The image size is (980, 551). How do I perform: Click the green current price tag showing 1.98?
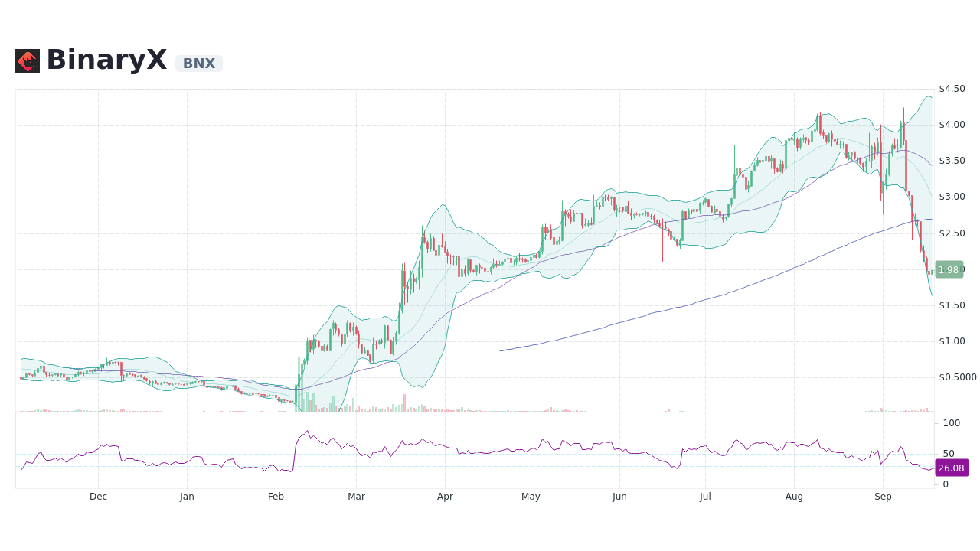coord(949,269)
